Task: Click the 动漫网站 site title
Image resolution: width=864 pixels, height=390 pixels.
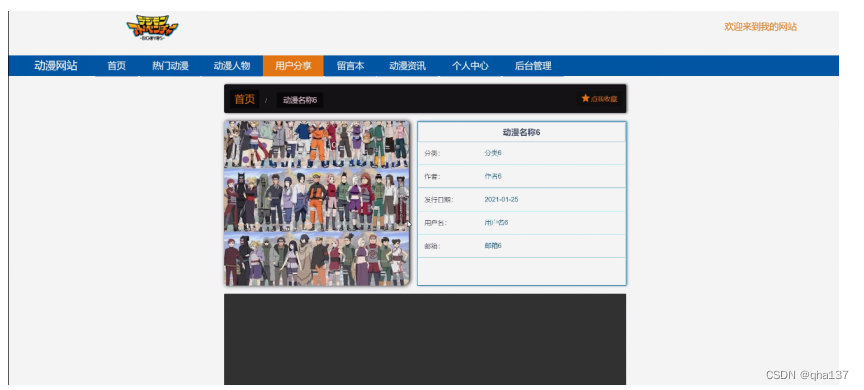Action: point(56,66)
